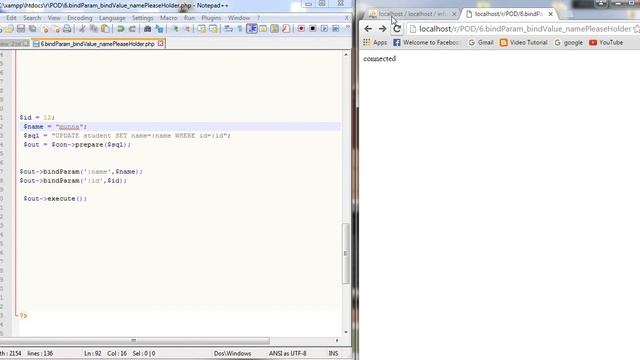This screenshot has height=360, width=640.
Task: Toggle word wrap in Notepad++ toolbar
Action: (x=229, y=29)
